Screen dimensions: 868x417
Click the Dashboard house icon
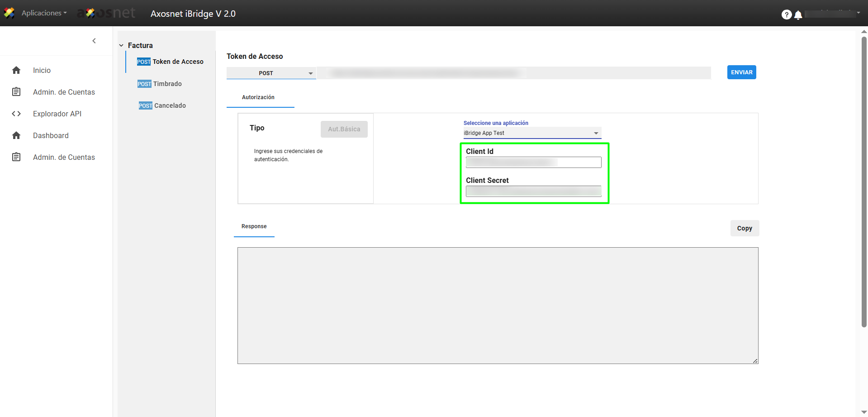click(16, 135)
